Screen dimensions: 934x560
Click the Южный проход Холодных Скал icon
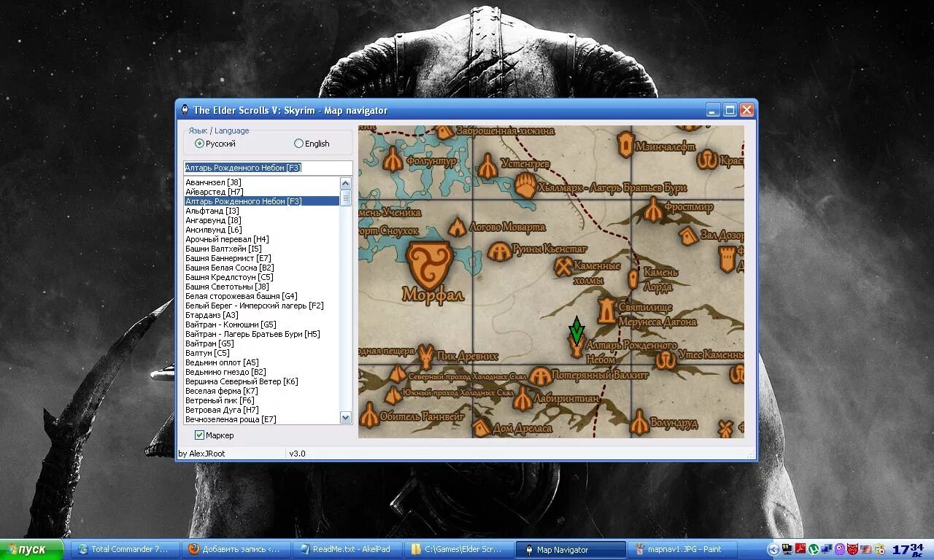393,395
